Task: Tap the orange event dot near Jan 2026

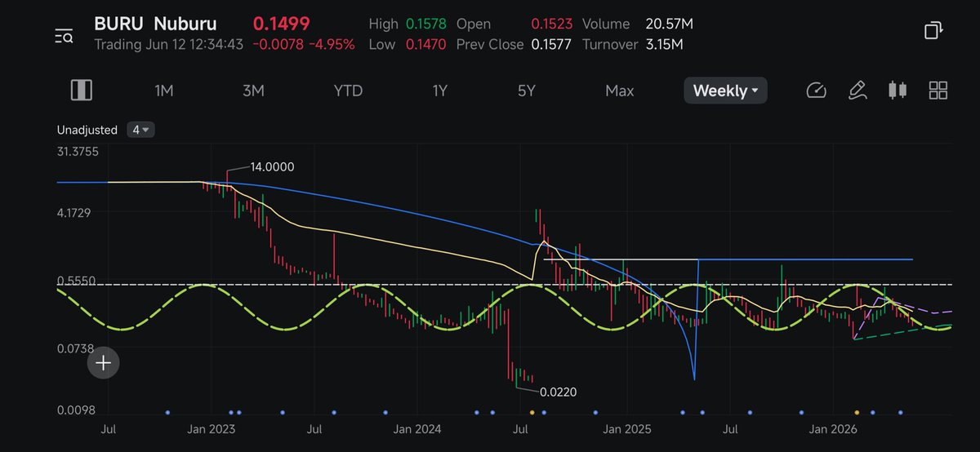Action: pyautogui.click(x=857, y=412)
